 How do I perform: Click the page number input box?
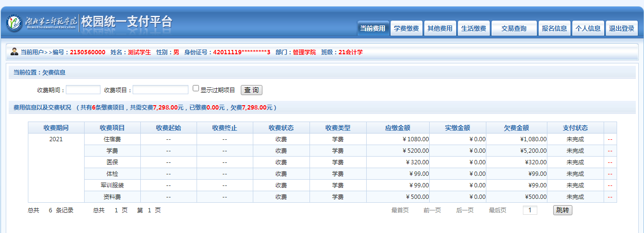[530, 210]
